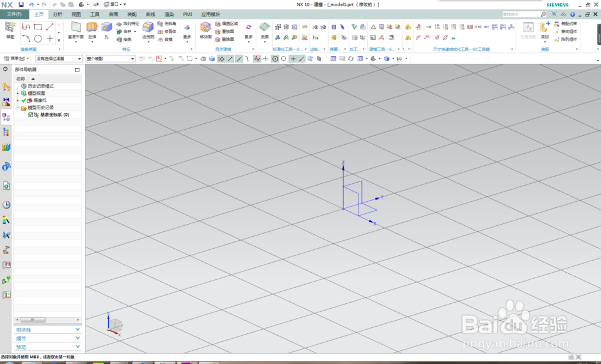
Task: Click the Save icon in quick access toolbar
Action: tap(21, 5)
